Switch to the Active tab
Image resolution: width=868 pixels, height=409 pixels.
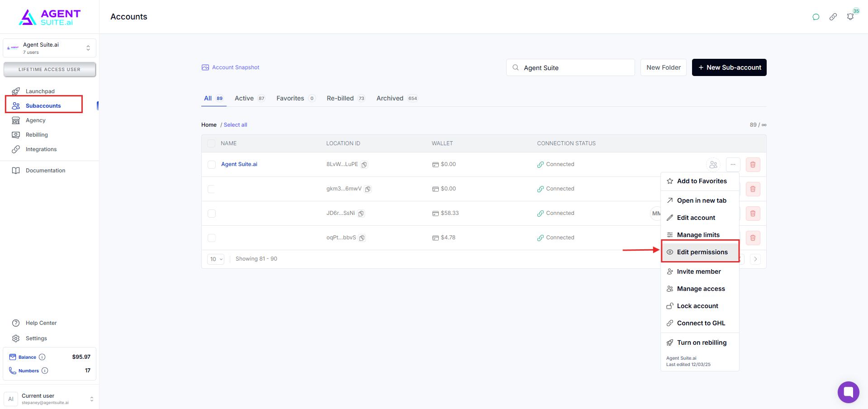[x=250, y=98]
